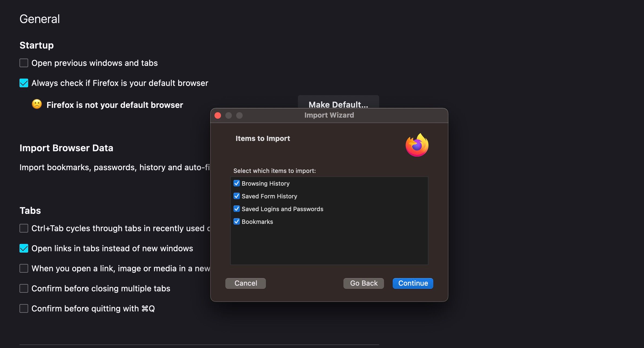The height and width of the screenshot is (348, 644).
Task: Enable Confirm before closing multiple tabs
Action: coord(24,288)
